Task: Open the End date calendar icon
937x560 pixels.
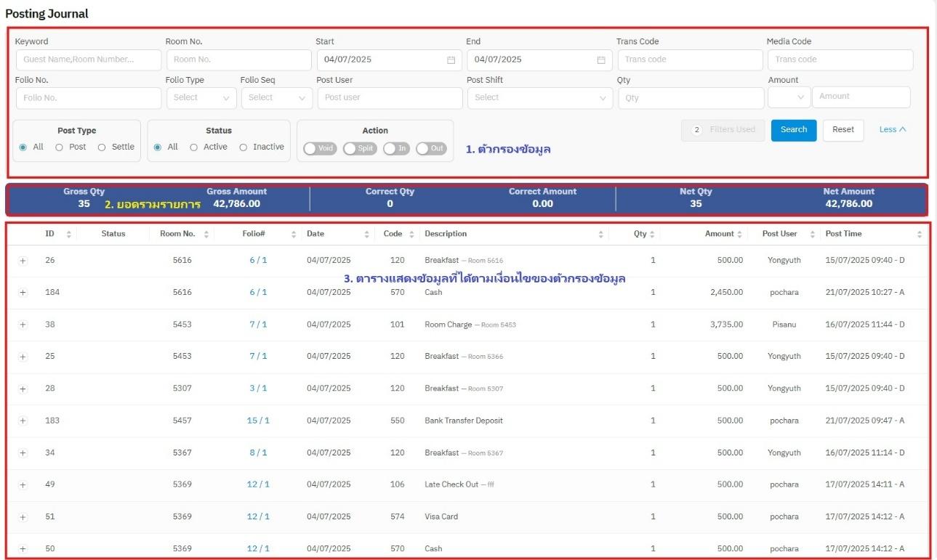Action: pos(601,60)
